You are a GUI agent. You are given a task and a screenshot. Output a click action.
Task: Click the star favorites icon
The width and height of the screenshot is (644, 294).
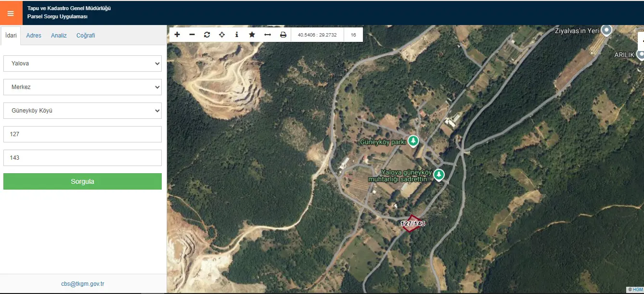coord(252,35)
